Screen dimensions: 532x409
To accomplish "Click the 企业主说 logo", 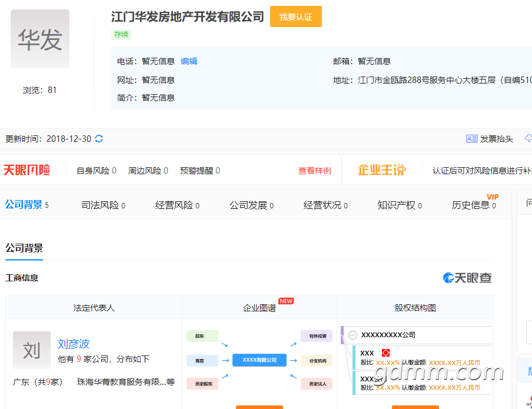I will (x=382, y=170).
